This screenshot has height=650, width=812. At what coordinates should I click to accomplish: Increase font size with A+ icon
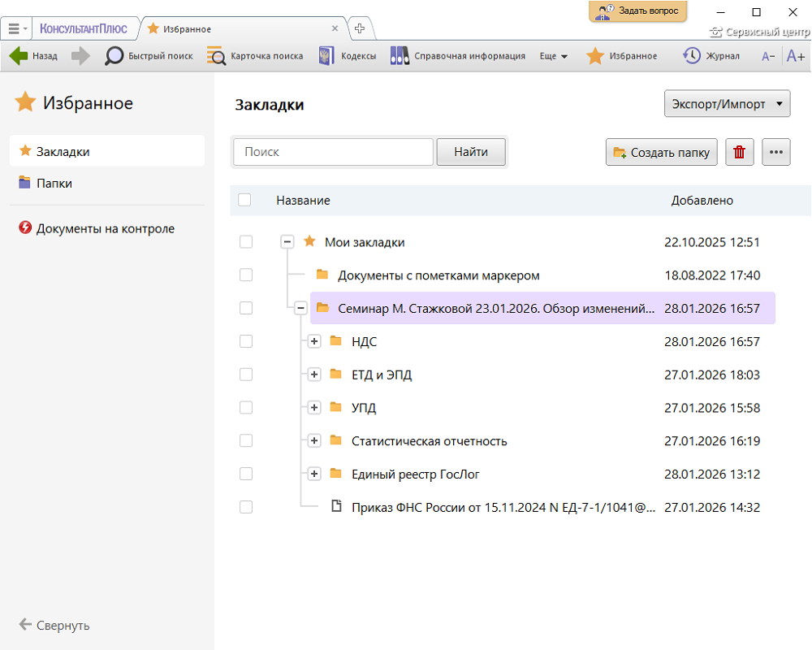tap(795, 56)
